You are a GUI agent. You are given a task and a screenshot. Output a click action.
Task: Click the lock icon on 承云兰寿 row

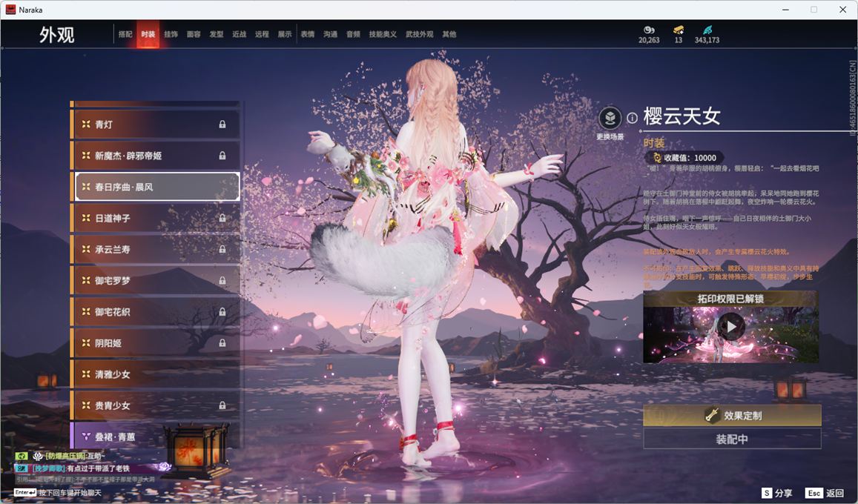point(222,249)
